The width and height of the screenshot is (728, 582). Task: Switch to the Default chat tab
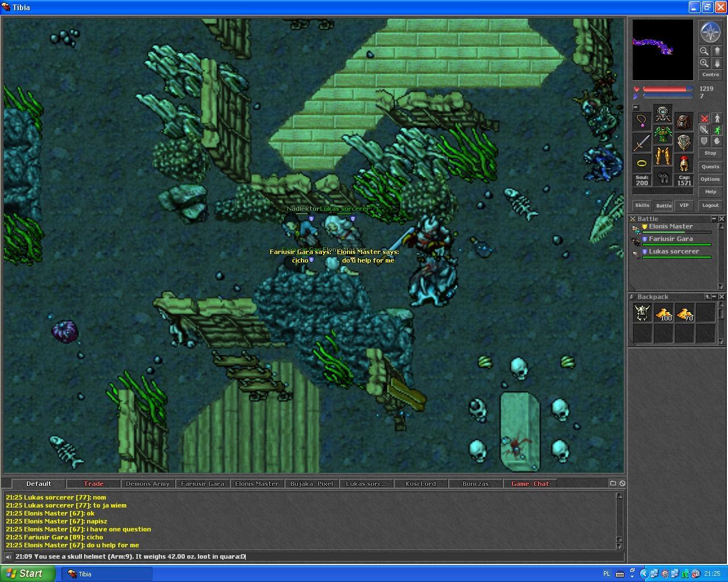(39, 484)
